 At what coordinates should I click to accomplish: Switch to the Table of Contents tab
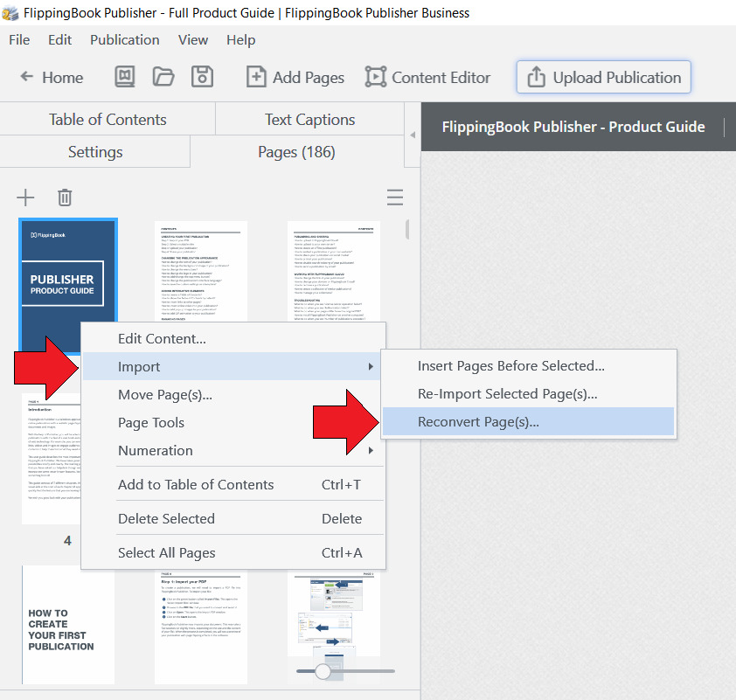point(108,119)
